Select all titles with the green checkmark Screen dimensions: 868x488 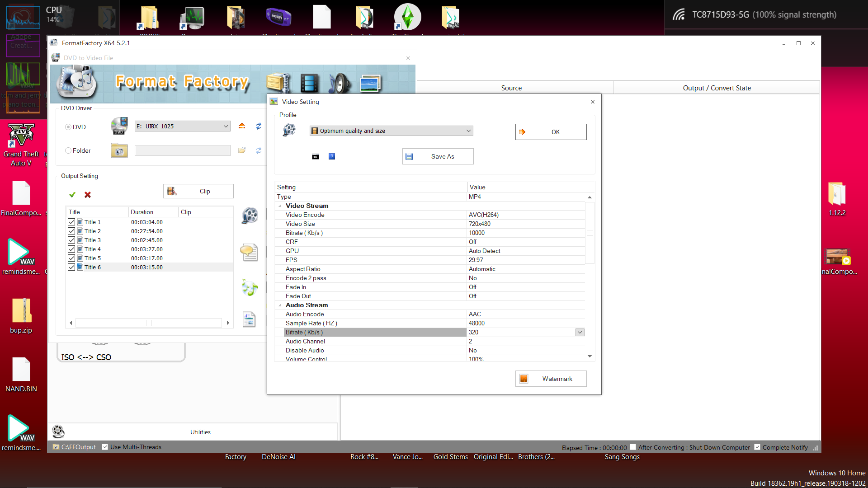[x=72, y=195]
